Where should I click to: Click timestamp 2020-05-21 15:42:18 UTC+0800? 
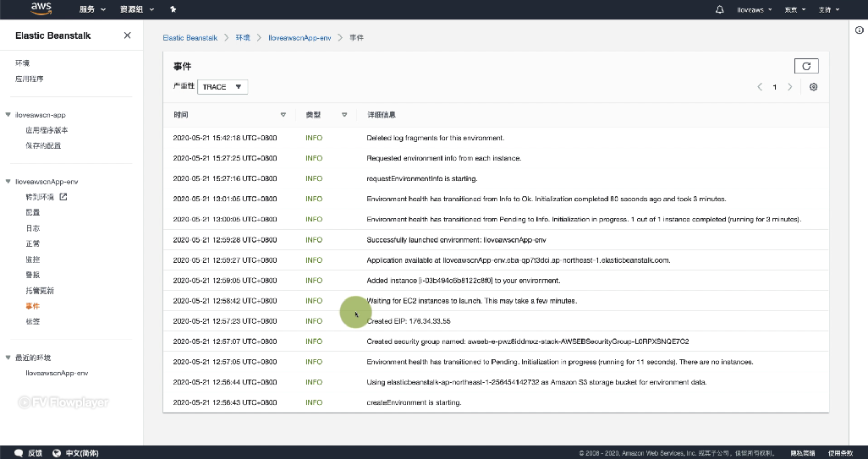[x=225, y=138]
